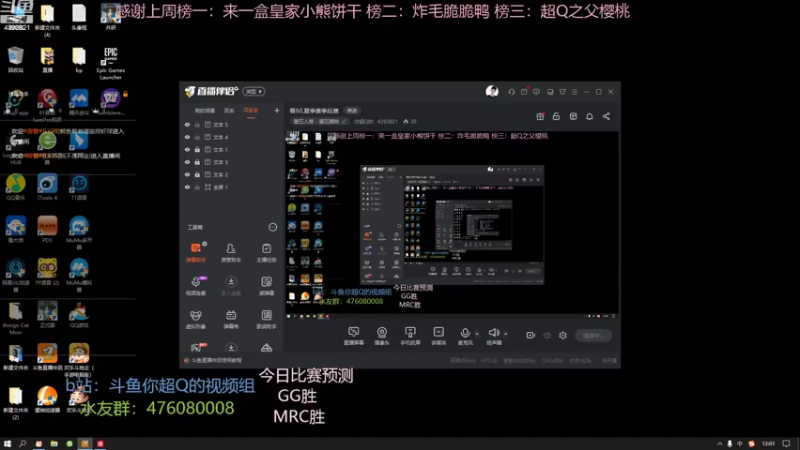Add 摄像头 camera source
This screenshot has height=450, width=800.
click(x=382, y=336)
